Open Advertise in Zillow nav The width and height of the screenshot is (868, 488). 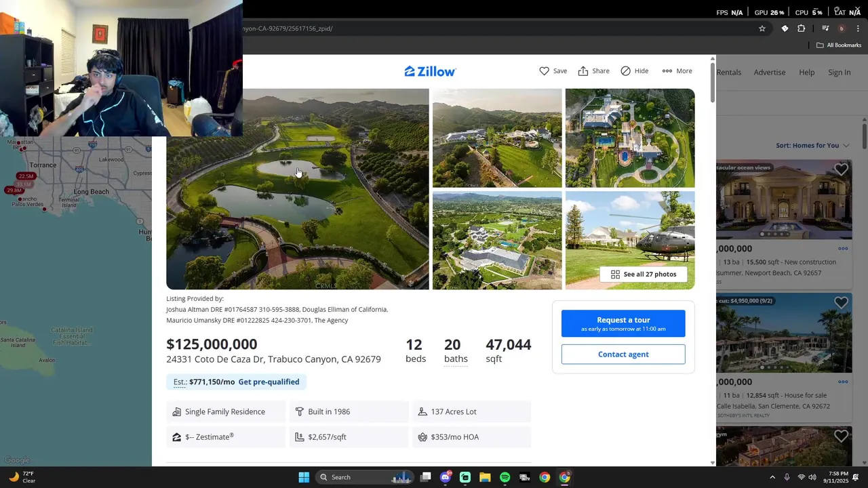coord(770,73)
